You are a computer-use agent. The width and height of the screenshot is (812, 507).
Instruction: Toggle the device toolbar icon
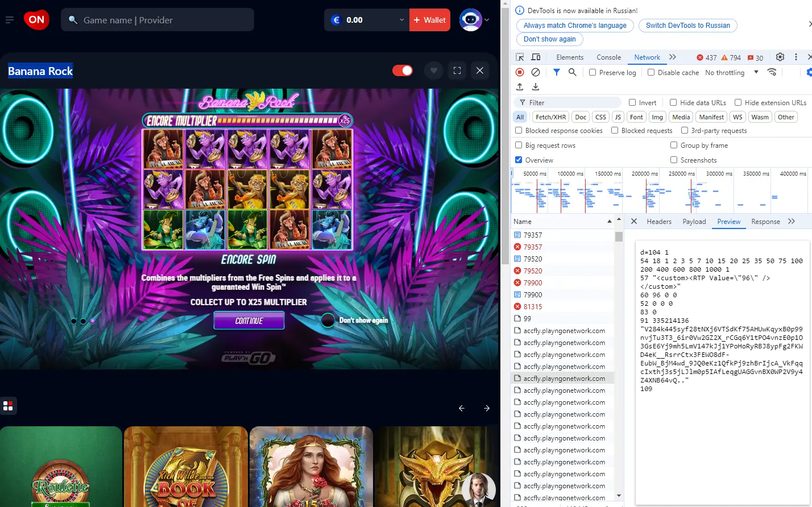[x=536, y=57]
